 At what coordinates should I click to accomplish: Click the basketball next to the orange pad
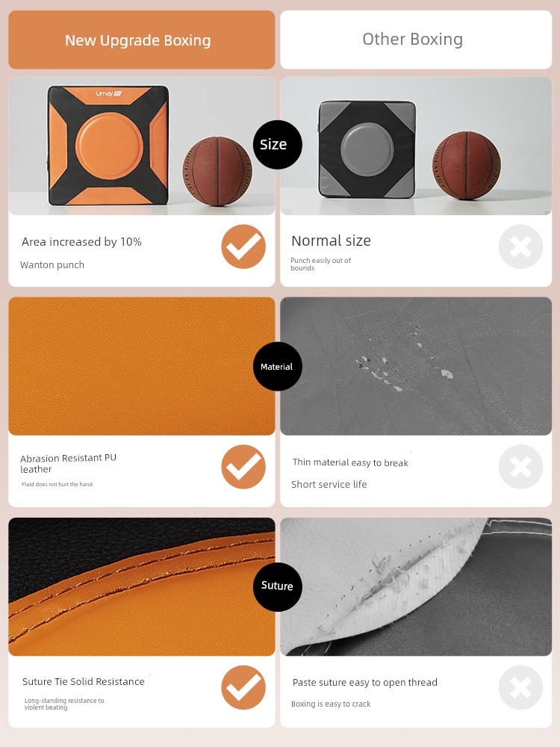point(217,171)
